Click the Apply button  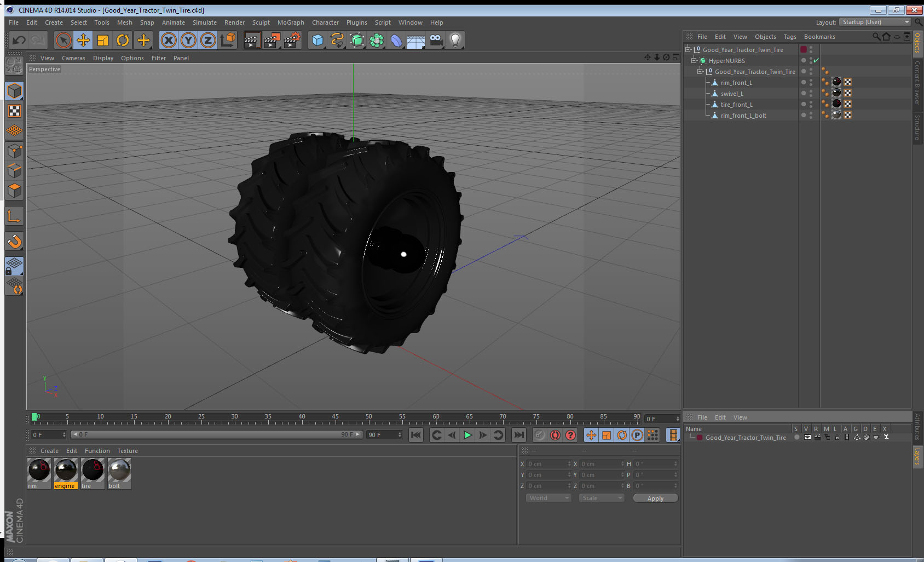coord(655,498)
